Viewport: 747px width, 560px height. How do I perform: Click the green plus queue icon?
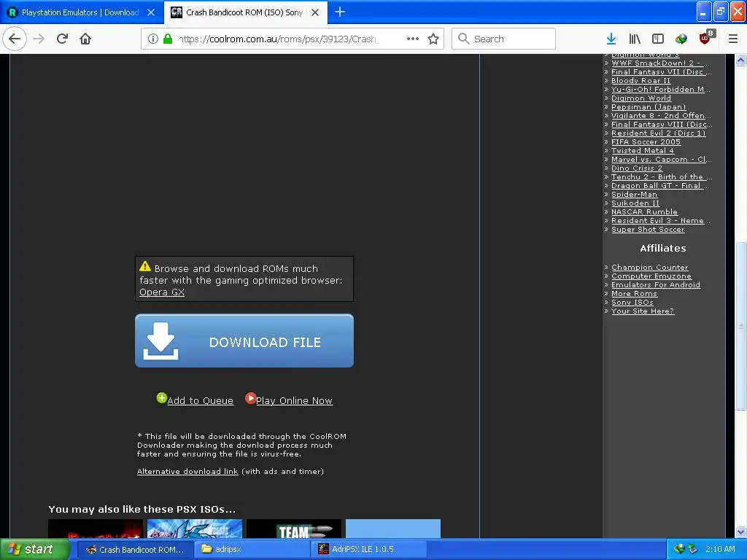pos(161,397)
